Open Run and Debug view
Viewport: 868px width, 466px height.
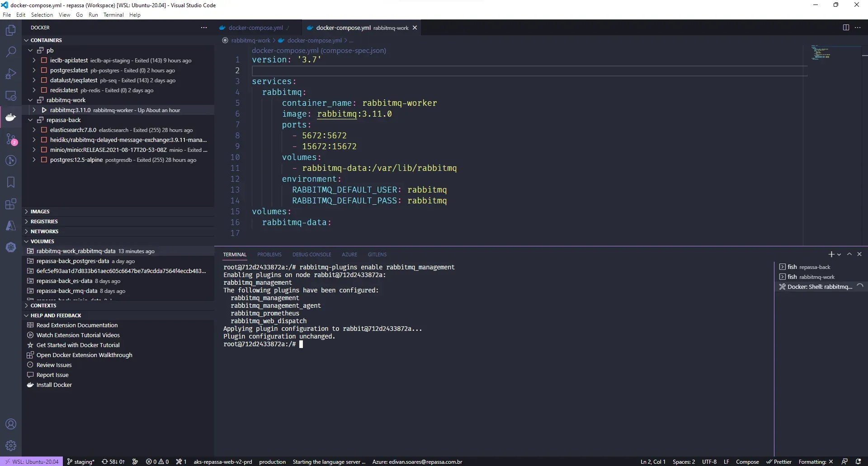pyautogui.click(x=11, y=74)
